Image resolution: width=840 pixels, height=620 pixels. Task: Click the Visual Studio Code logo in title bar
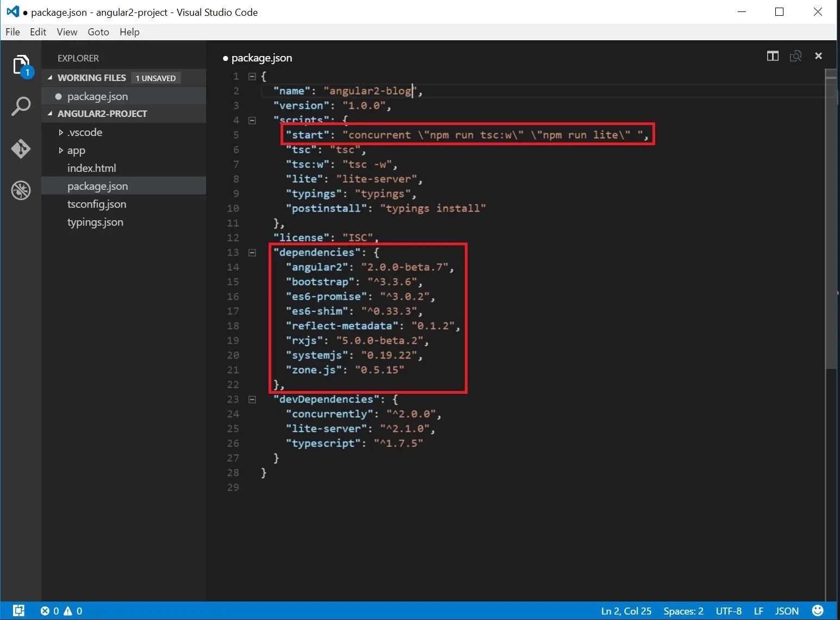coord(13,11)
